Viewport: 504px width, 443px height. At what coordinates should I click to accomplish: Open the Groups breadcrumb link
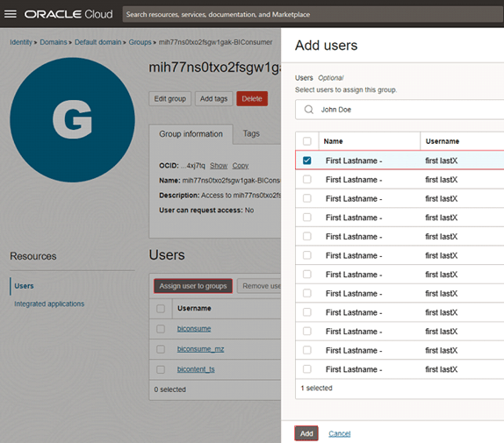(x=140, y=42)
